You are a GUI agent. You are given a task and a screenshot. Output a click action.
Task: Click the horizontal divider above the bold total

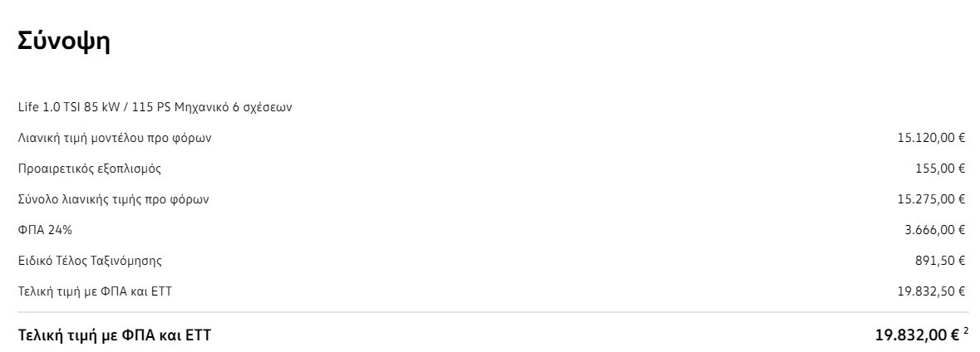coord(493,312)
